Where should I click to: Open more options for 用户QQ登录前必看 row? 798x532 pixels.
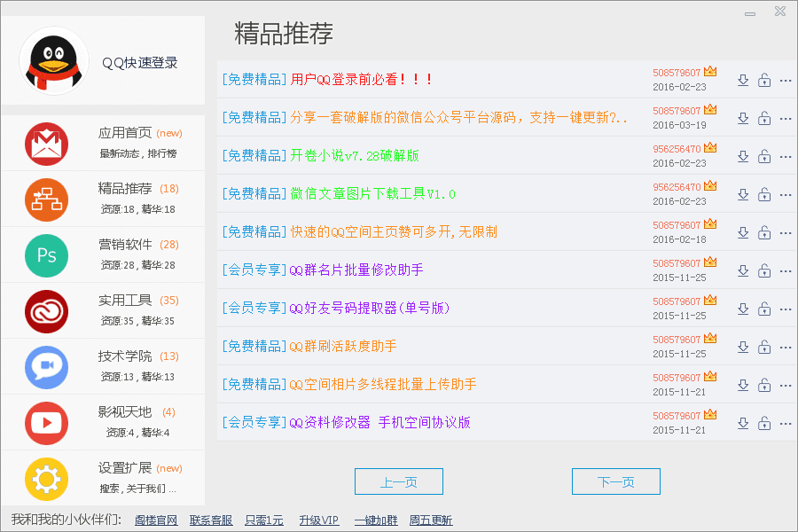[785, 80]
